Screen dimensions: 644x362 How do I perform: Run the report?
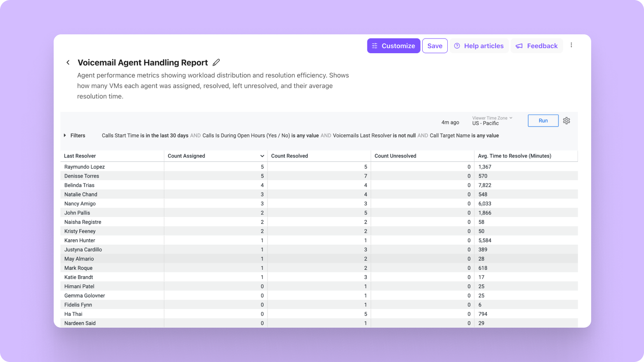point(543,120)
